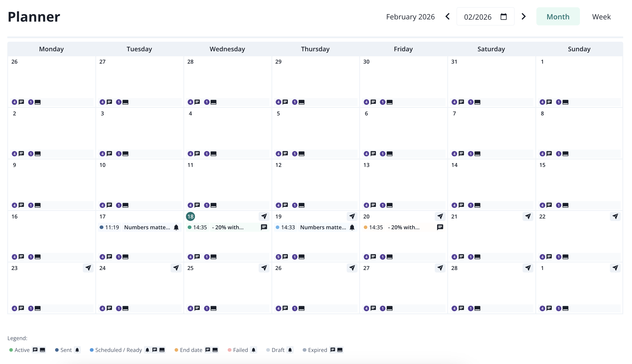Select the highlighted day 18

tap(190, 216)
